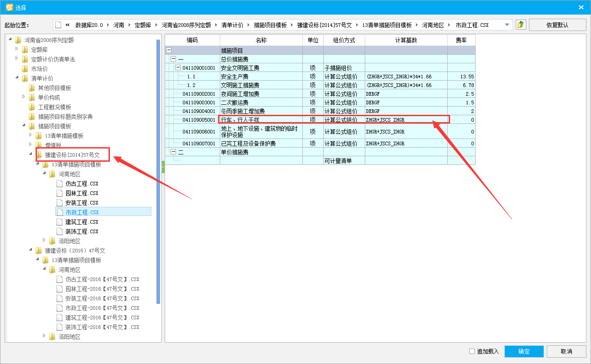
Task: Click the 13.55 rate cell
Action: [461, 77]
